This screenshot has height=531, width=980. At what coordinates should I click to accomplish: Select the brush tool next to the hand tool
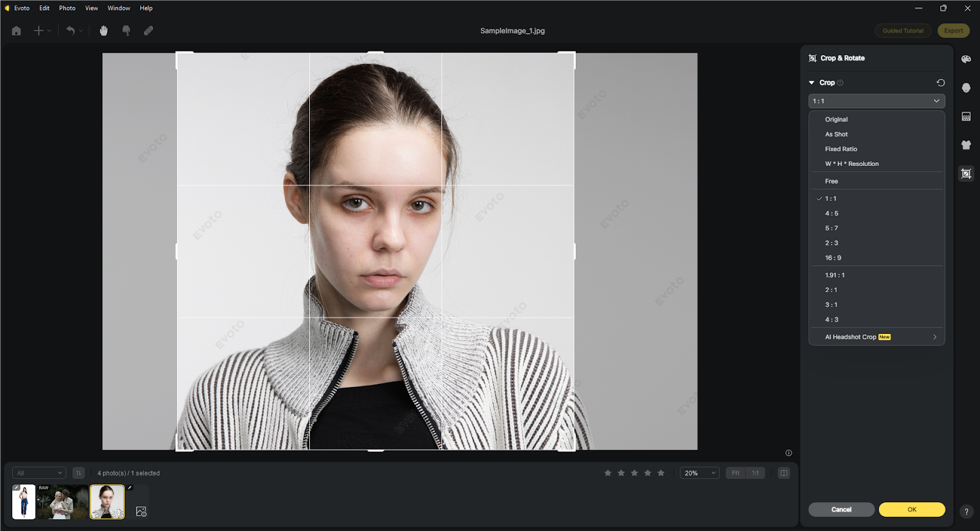pos(126,31)
